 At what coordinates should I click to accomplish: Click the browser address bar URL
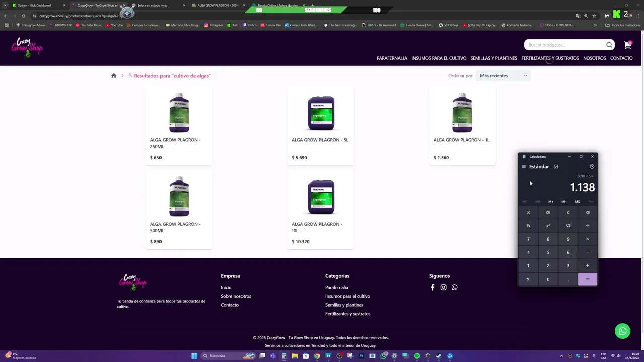click(80, 16)
